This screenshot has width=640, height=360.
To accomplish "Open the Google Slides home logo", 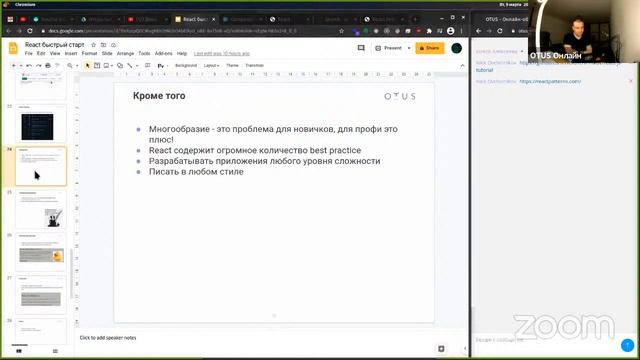I will (x=13, y=48).
